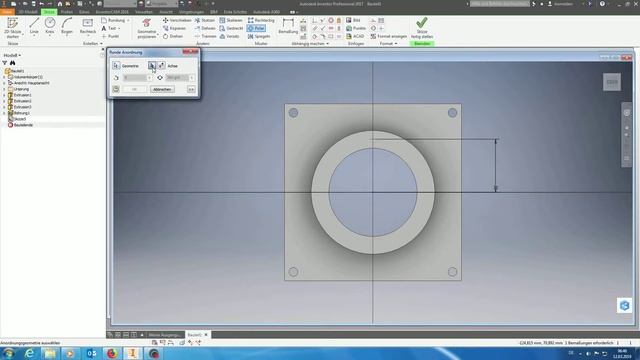640x360 pixels.
Task: Select the Linie line tool
Action: pos(34,26)
